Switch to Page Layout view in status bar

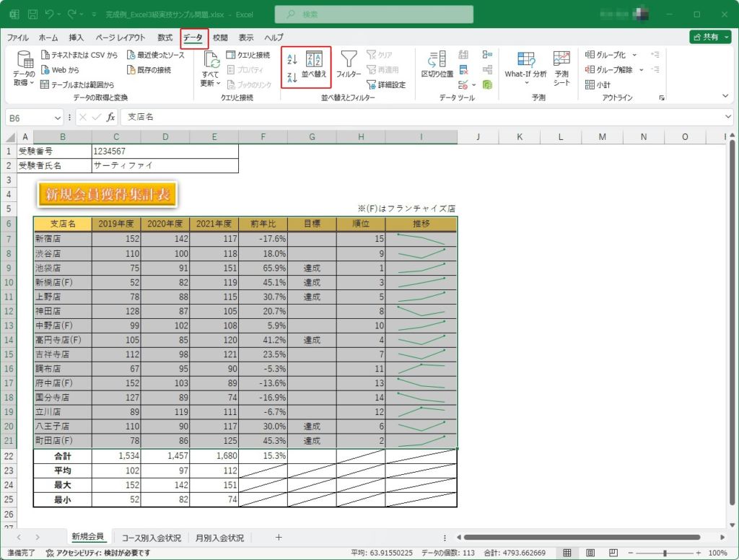click(590, 553)
